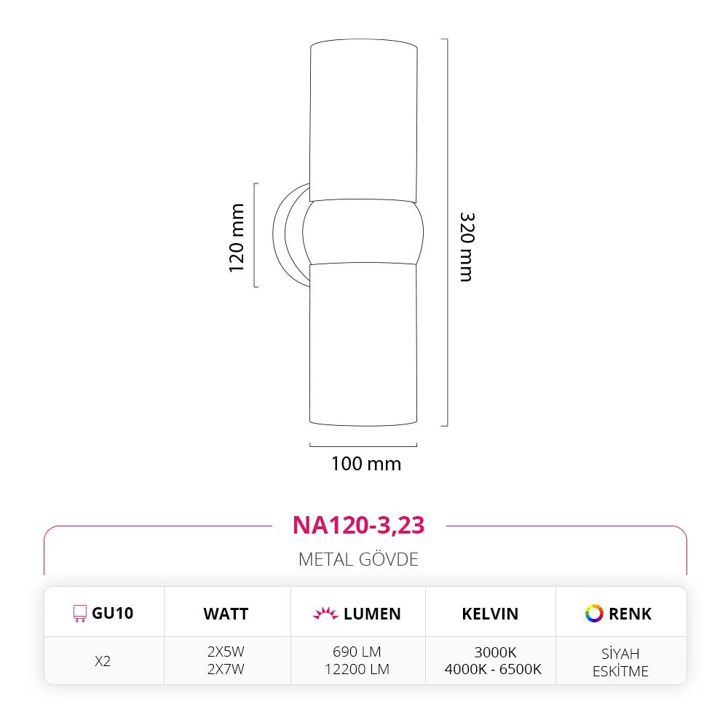Click the 120 mm mount dimension label
Image resolution: width=728 pixels, height=728 pixels.
coord(237,238)
